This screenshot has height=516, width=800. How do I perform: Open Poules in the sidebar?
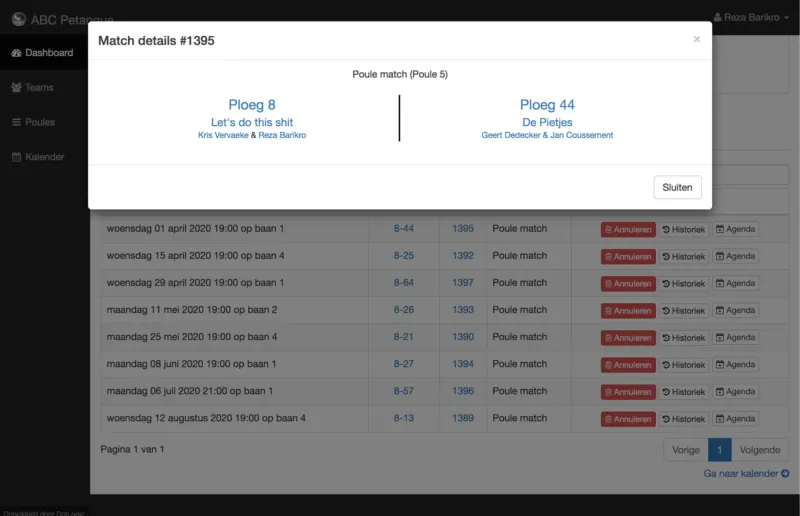(x=43, y=122)
